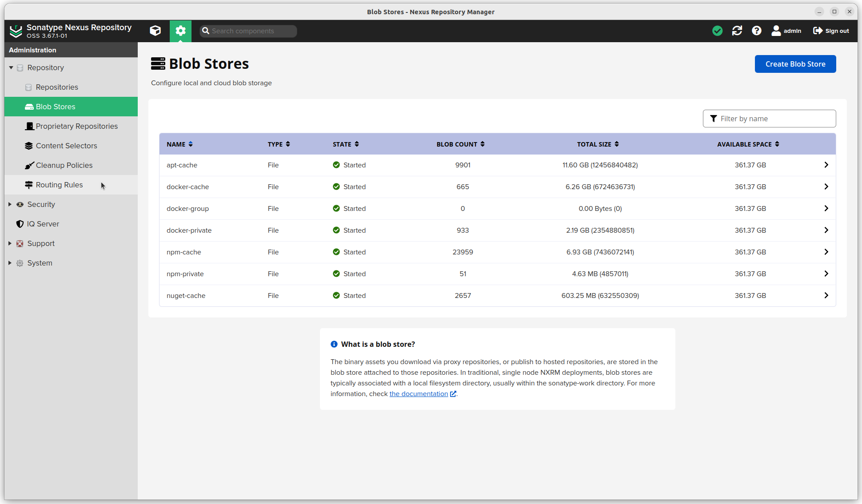Screen dimensions: 862x504
Task: Click the Content Selectors layers icon
Action: [x=29, y=146]
